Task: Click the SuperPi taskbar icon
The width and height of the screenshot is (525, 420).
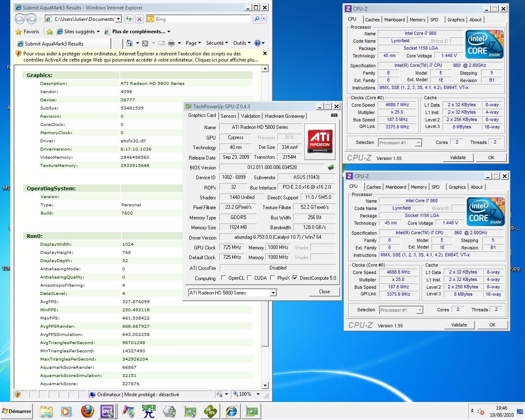Action: (x=148, y=411)
